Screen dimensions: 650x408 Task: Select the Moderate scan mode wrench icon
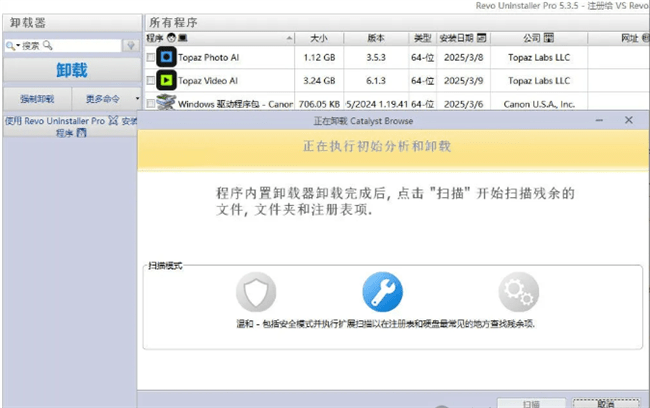pos(382,292)
